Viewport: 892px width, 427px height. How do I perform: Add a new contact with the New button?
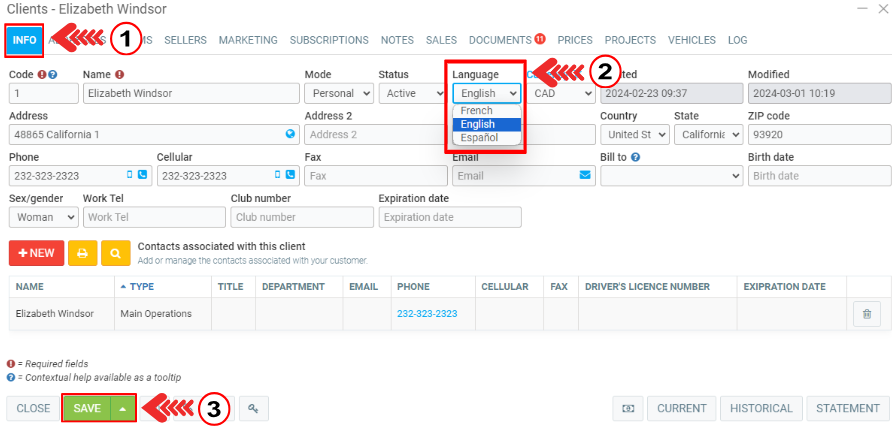tap(36, 254)
